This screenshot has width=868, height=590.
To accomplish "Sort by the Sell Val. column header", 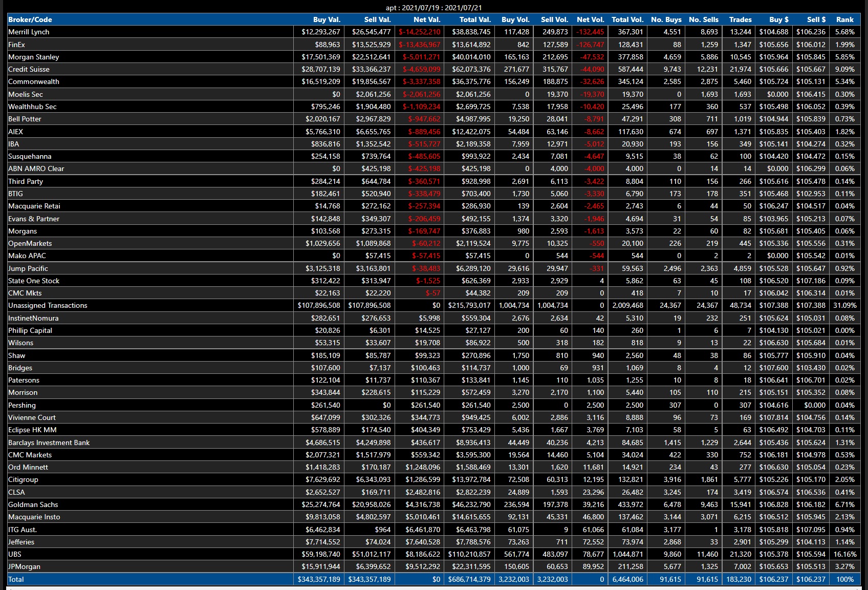I will (x=377, y=19).
